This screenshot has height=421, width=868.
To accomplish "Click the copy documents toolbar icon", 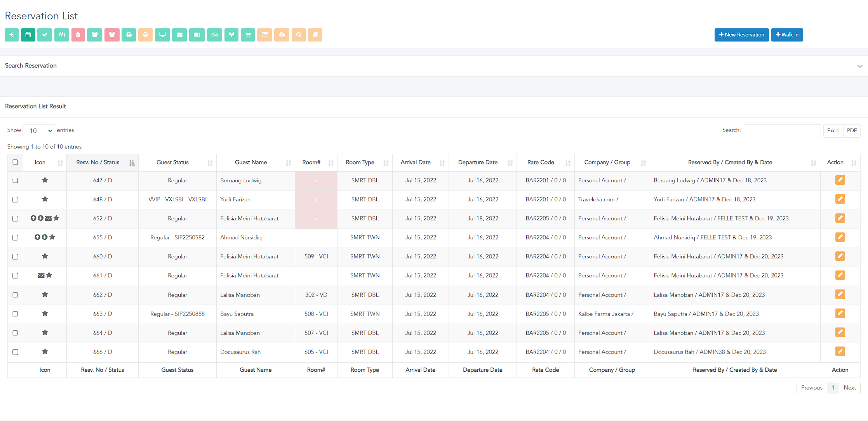I will (62, 35).
